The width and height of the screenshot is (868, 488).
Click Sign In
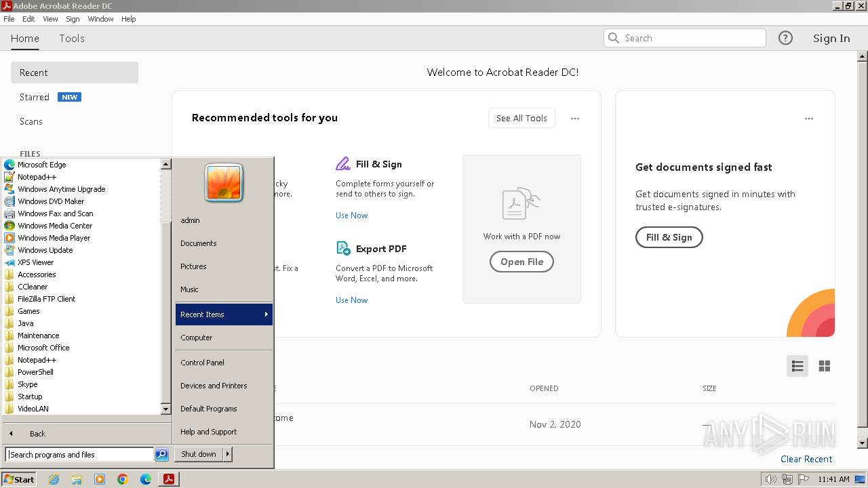(831, 39)
